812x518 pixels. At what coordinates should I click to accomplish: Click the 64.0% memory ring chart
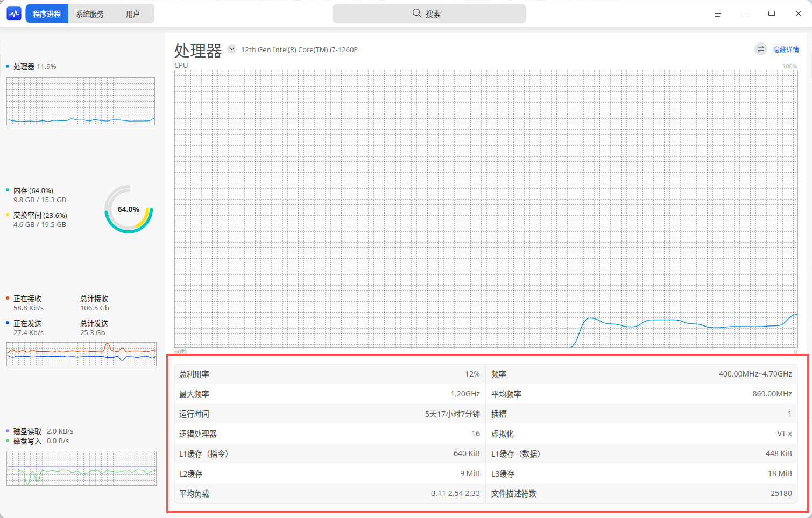pyautogui.click(x=129, y=209)
